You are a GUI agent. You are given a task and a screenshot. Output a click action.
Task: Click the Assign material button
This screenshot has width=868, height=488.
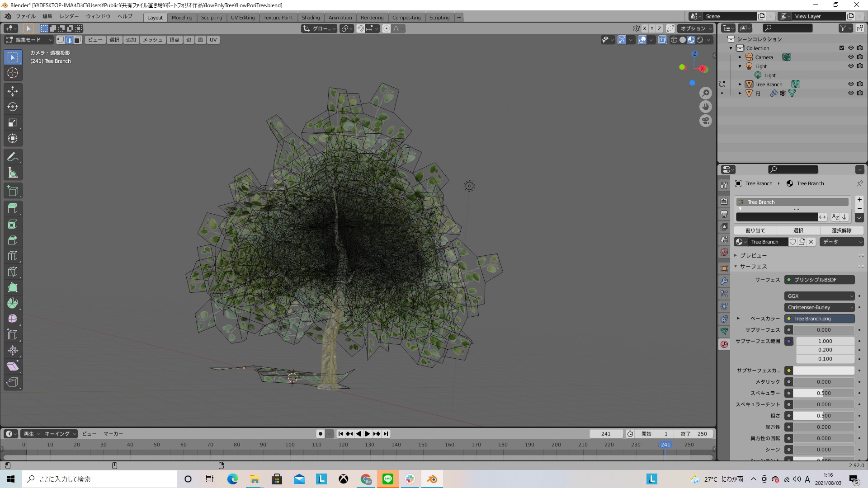point(755,230)
